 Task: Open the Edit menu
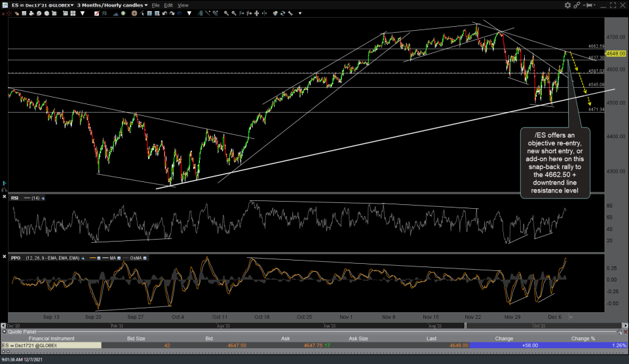click(168, 5)
